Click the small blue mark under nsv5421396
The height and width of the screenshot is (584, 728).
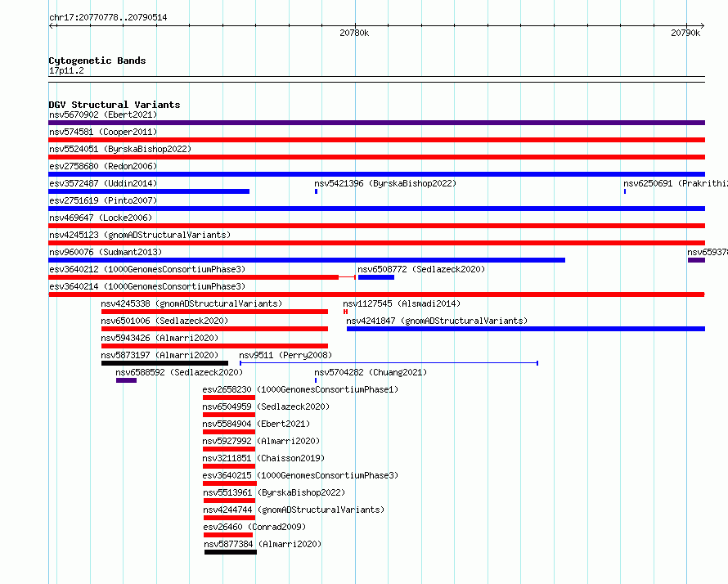(317, 191)
